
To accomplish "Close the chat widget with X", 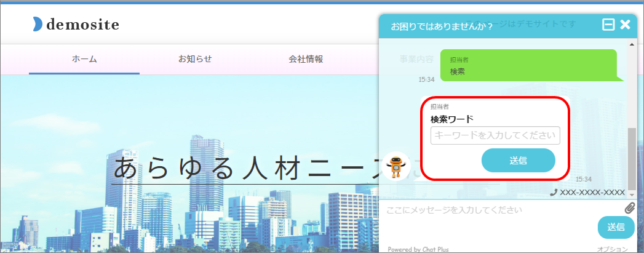I will (625, 25).
